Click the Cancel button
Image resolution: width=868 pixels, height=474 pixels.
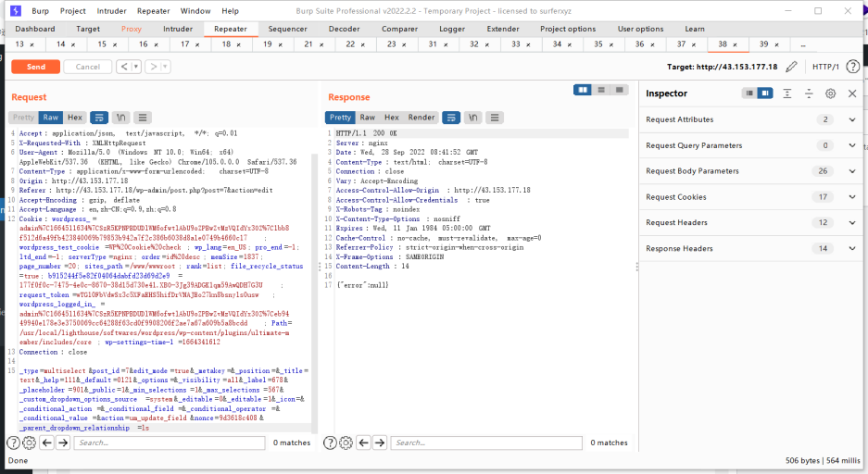click(x=87, y=67)
